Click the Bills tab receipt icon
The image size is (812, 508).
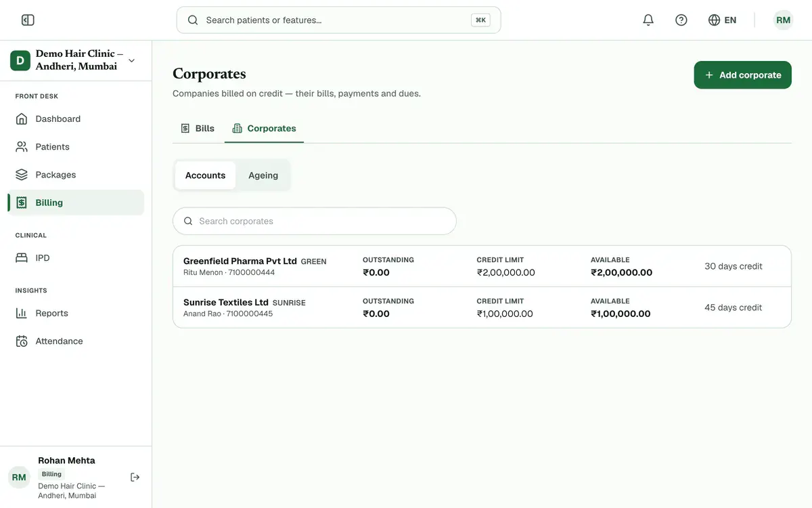(185, 128)
